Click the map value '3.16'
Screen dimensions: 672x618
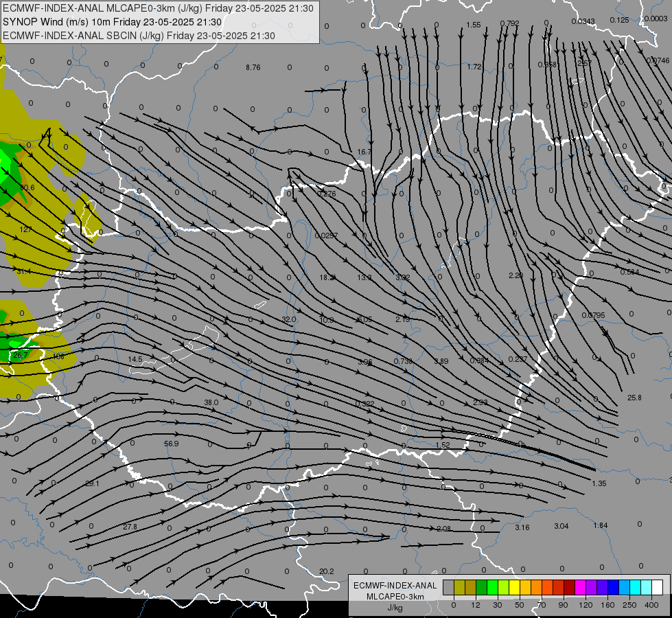coord(522,527)
